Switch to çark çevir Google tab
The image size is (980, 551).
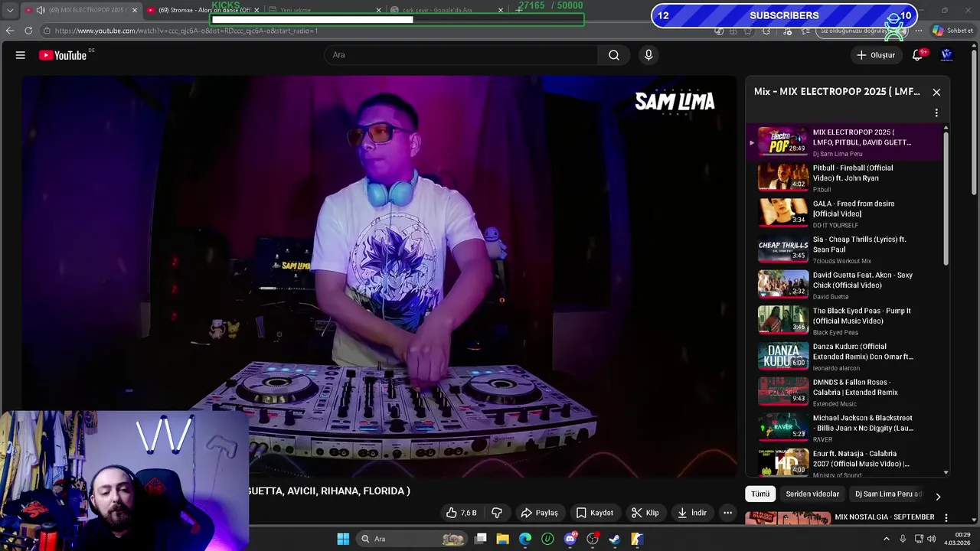[447, 10]
